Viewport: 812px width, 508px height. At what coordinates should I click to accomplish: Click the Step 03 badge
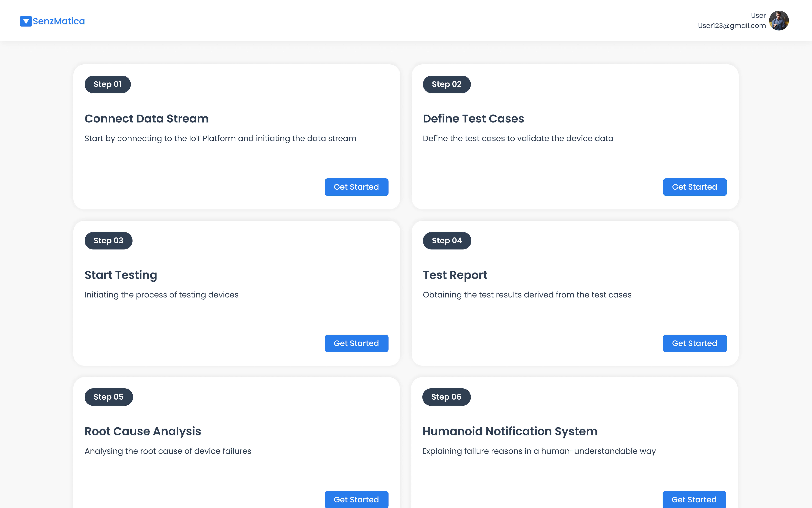point(108,241)
